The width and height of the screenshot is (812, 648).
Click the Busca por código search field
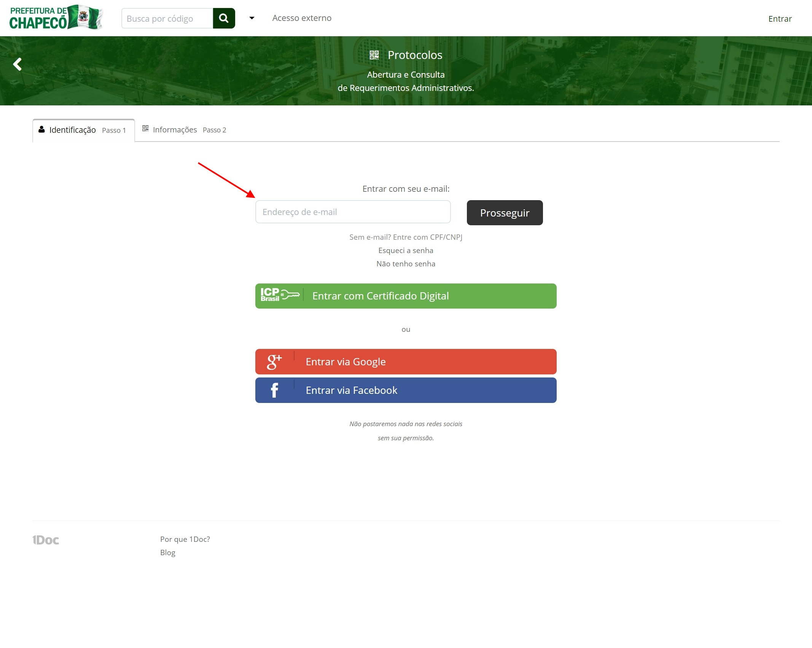point(167,19)
